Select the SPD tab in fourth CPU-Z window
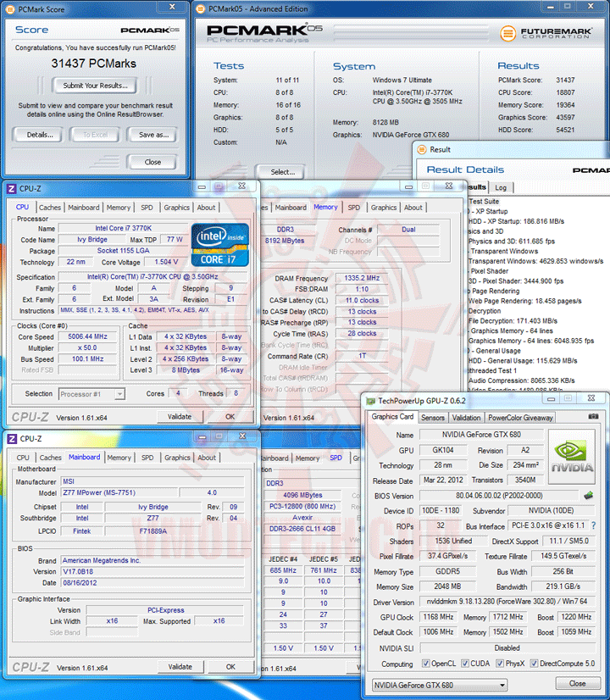 point(336,458)
